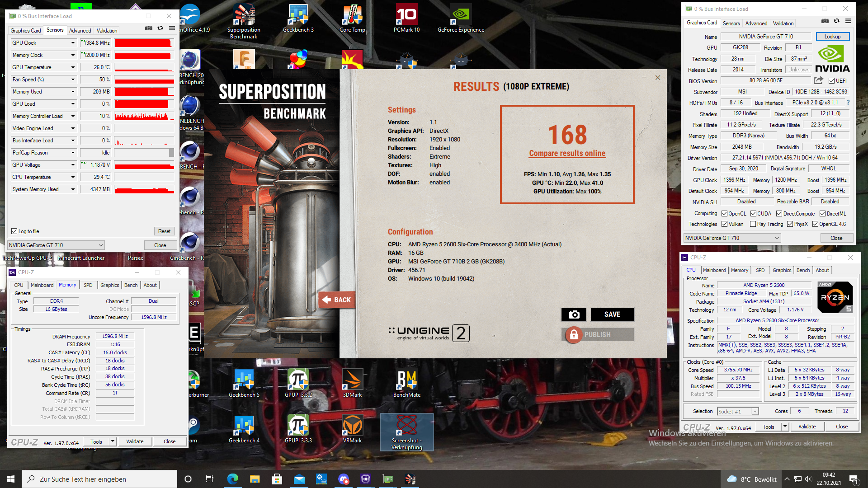Toggle the DirectCompute checkbox
The image size is (868, 488).
pos(779,214)
